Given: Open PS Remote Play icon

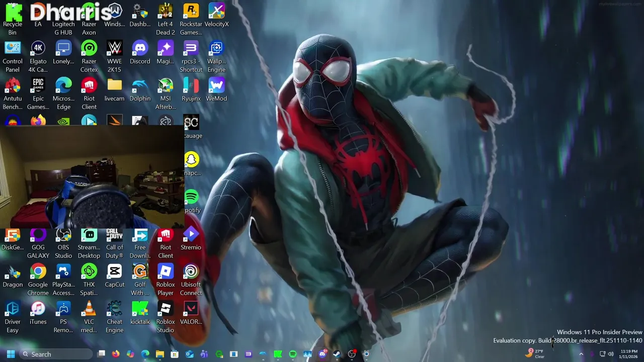Looking at the screenshot, I should [x=63, y=317].
